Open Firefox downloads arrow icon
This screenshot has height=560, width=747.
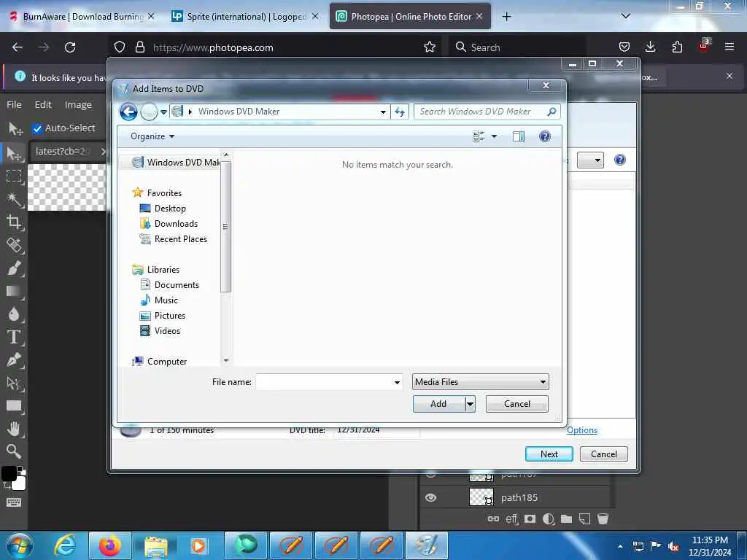click(x=650, y=47)
